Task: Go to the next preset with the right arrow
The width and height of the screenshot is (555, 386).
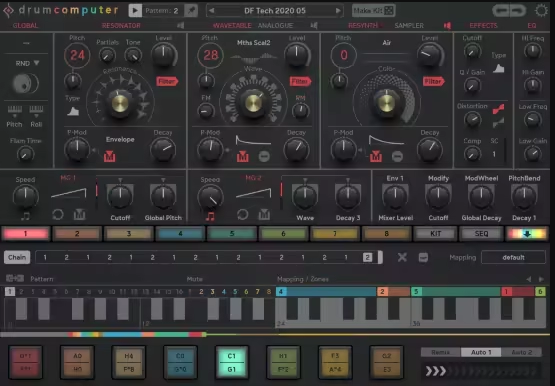Action: [338, 11]
